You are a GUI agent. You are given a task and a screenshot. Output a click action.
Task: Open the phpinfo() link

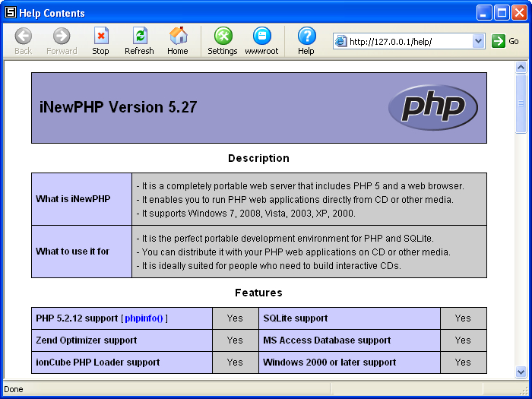click(x=144, y=318)
